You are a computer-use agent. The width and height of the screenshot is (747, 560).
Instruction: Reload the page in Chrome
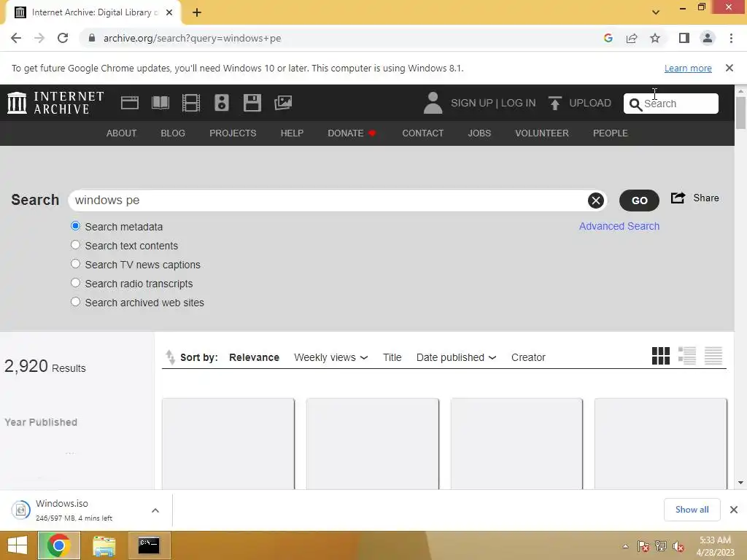pyautogui.click(x=63, y=38)
